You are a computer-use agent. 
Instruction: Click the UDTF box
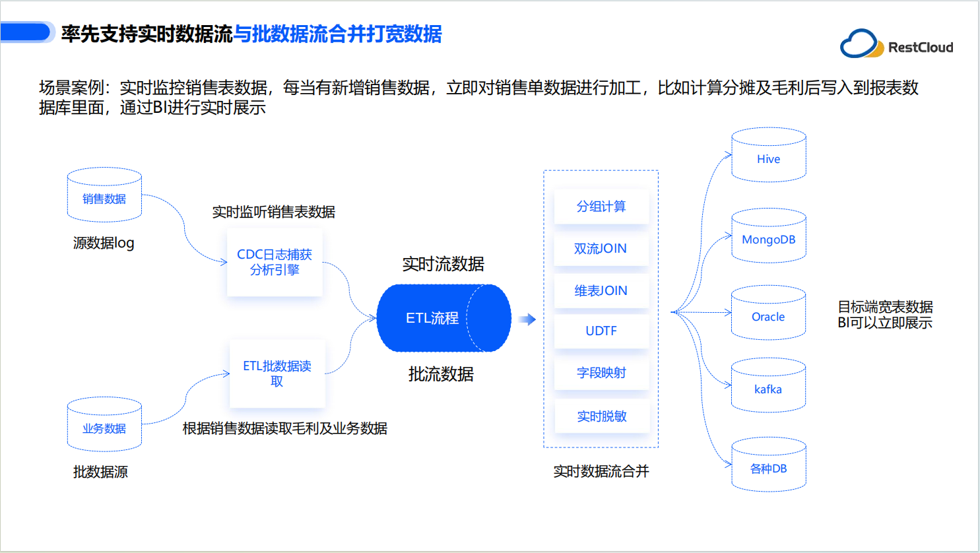pyautogui.click(x=601, y=331)
